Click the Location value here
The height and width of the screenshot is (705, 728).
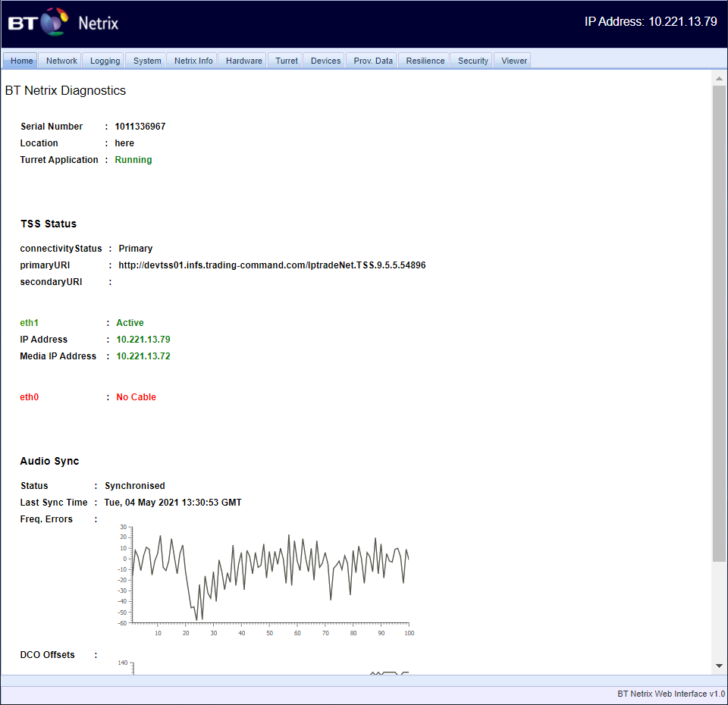[x=124, y=143]
